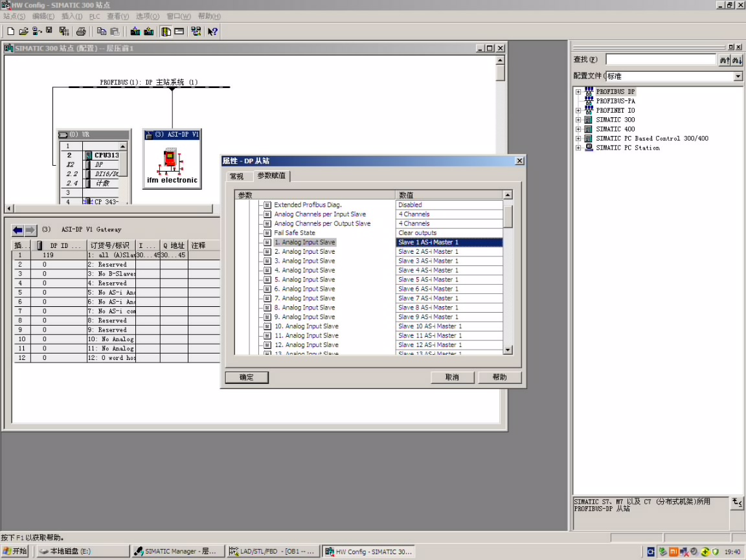Select the ifm electronic ASI-DP gateway device
The height and width of the screenshot is (560, 746).
coord(172,159)
